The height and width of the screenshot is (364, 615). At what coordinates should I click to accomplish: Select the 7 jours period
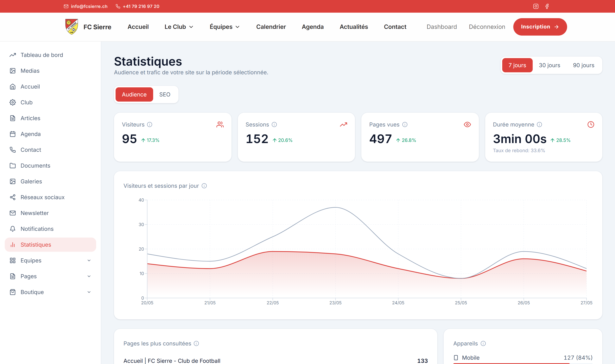[x=517, y=65]
